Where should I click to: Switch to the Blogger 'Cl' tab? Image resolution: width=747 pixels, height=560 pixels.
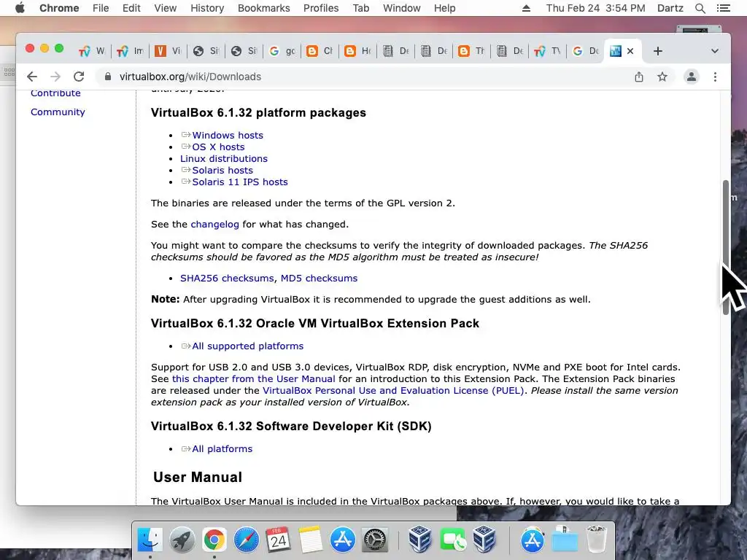click(x=320, y=51)
